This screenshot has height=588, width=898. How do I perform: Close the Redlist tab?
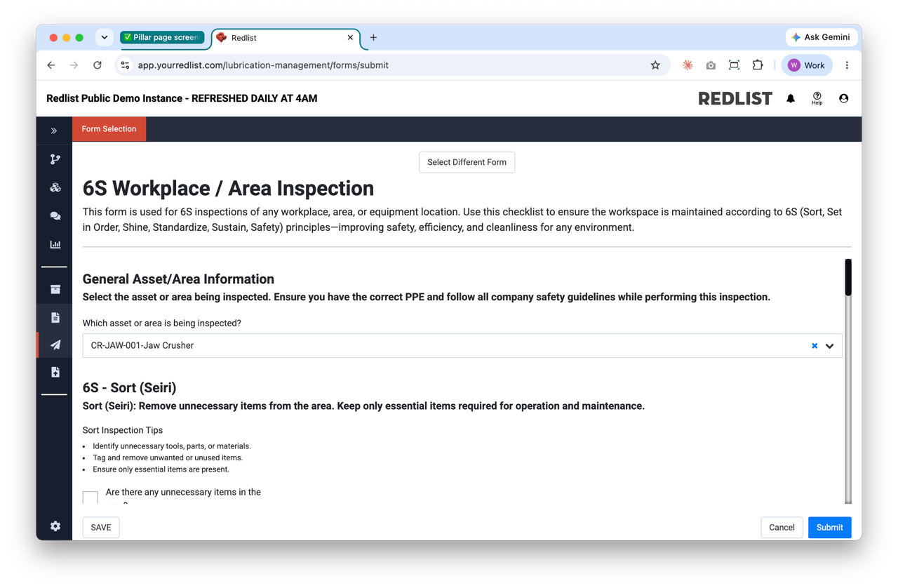coord(350,38)
